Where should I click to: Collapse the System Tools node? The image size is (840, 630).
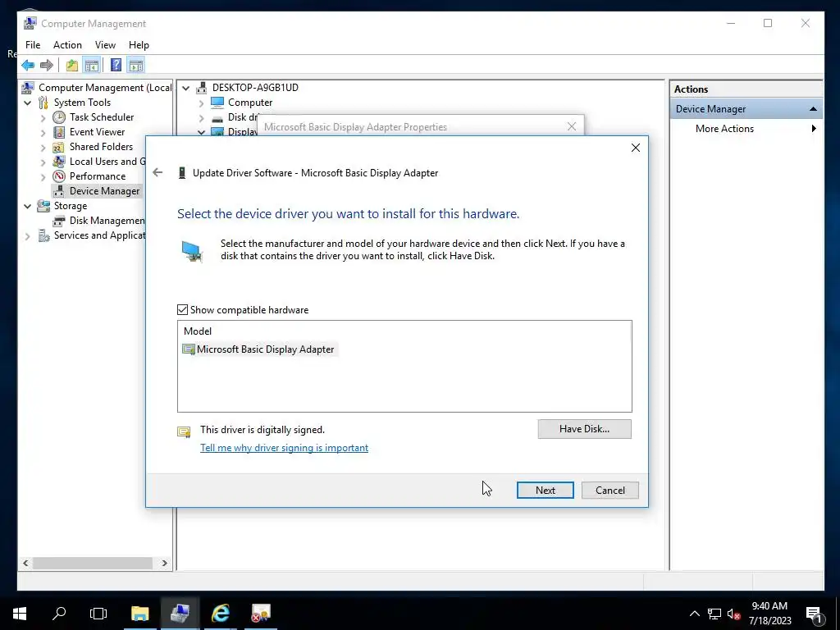point(28,103)
